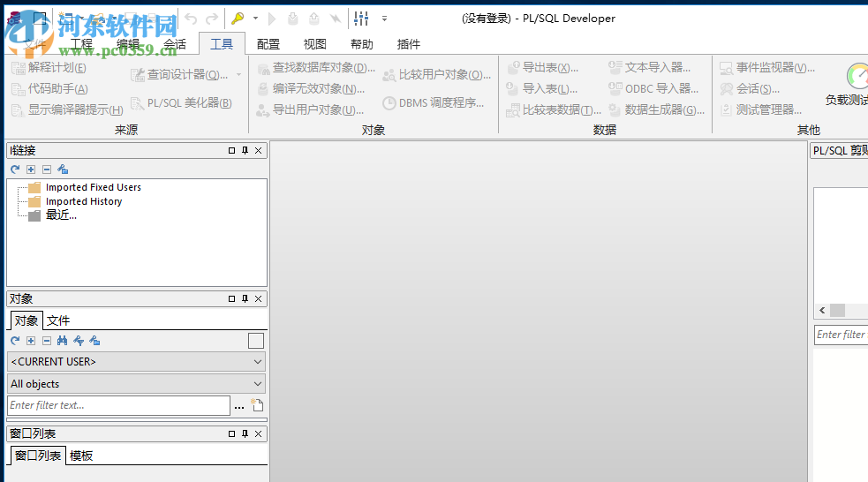Click the execute play icon
This screenshot has width=868, height=482.
(x=272, y=19)
